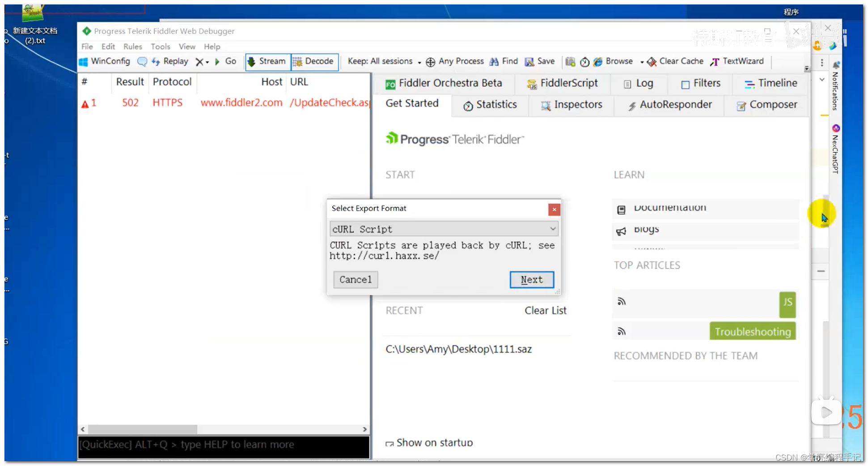Switch to Inspectors tab
Screen dimensions: 868x466
(x=572, y=105)
